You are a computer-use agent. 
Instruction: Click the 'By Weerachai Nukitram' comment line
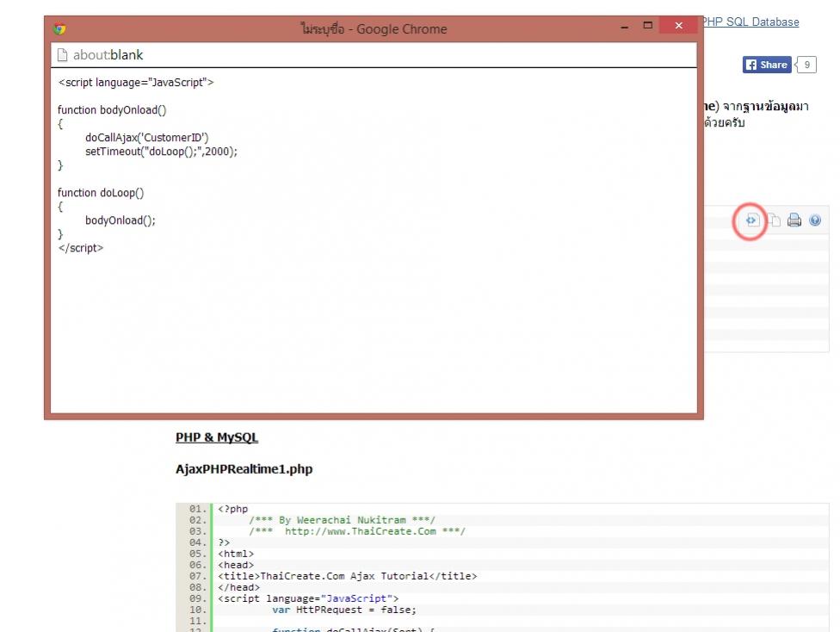coord(342,520)
